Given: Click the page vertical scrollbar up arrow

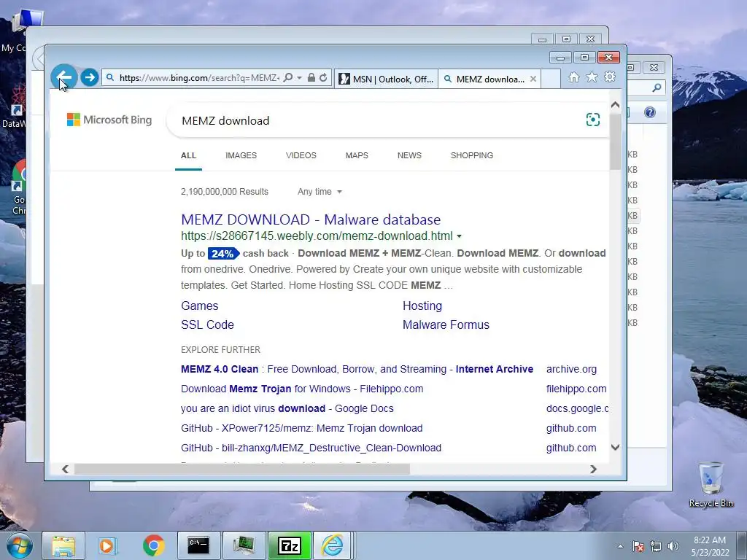Looking at the screenshot, I should click(x=615, y=105).
